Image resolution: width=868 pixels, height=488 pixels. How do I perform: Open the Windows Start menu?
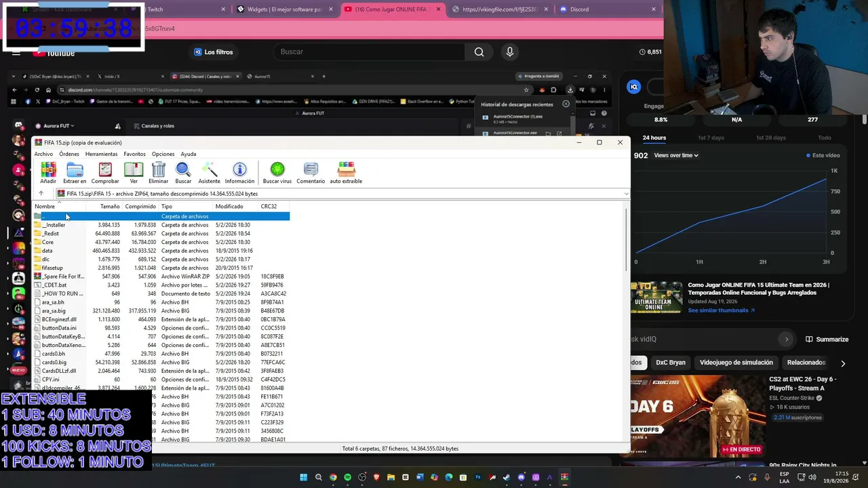(304, 477)
